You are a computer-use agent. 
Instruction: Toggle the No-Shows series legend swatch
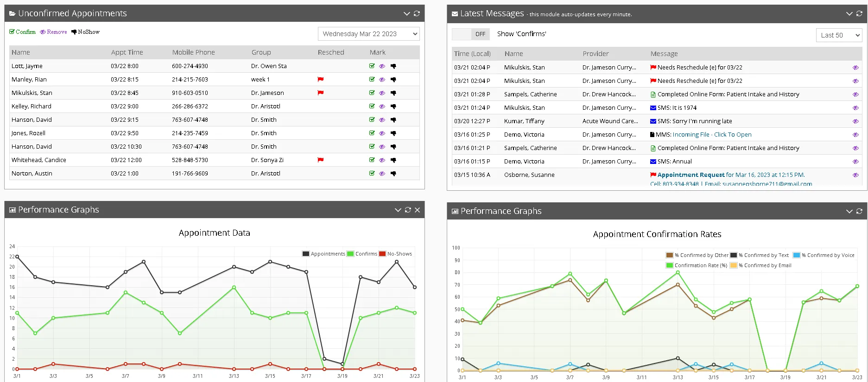(382, 254)
